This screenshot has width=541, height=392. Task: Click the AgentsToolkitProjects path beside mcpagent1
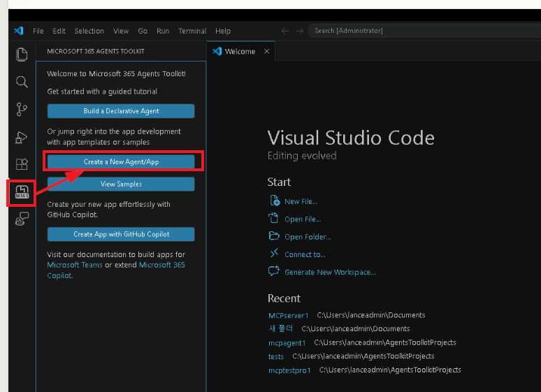click(385, 342)
